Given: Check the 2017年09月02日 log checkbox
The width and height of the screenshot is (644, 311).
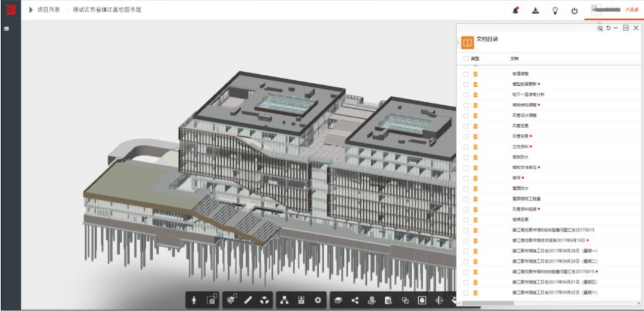Looking at the screenshot, I should click(x=466, y=293).
